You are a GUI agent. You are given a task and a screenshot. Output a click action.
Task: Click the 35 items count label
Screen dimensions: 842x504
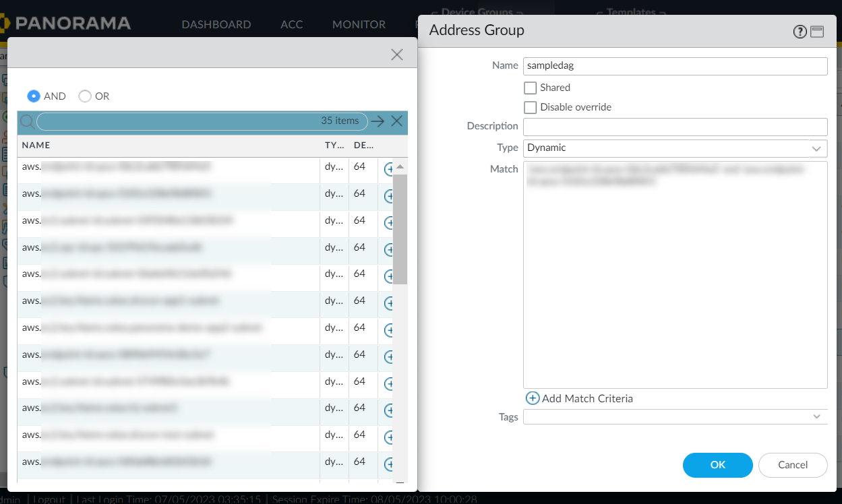[x=340, y=121]
